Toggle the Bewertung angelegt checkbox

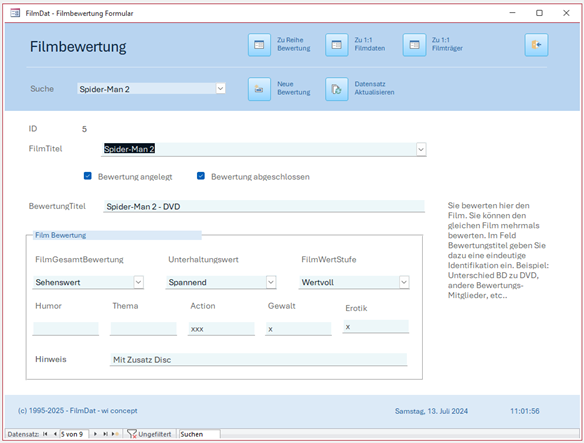(x=88, y=176)
